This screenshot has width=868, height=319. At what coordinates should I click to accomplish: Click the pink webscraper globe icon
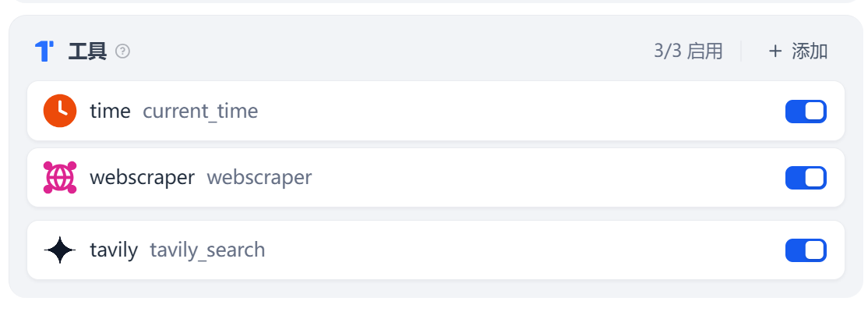coord(60,178)
